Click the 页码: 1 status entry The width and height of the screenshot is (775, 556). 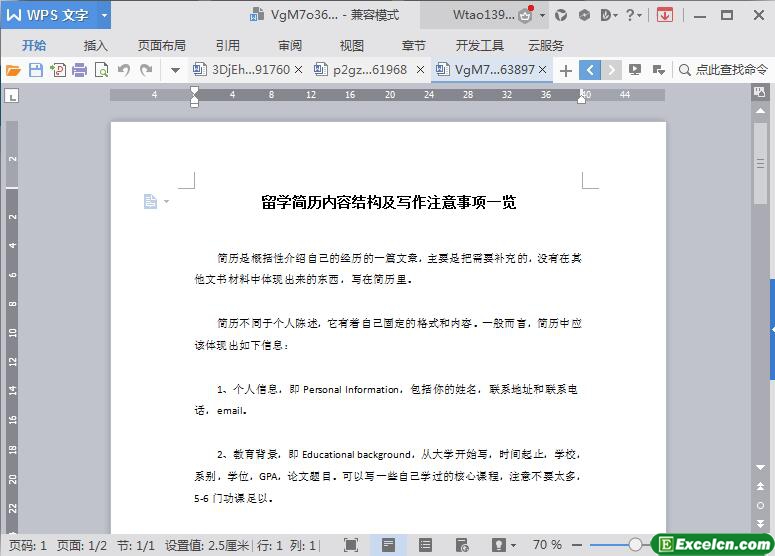coord(28,545)
